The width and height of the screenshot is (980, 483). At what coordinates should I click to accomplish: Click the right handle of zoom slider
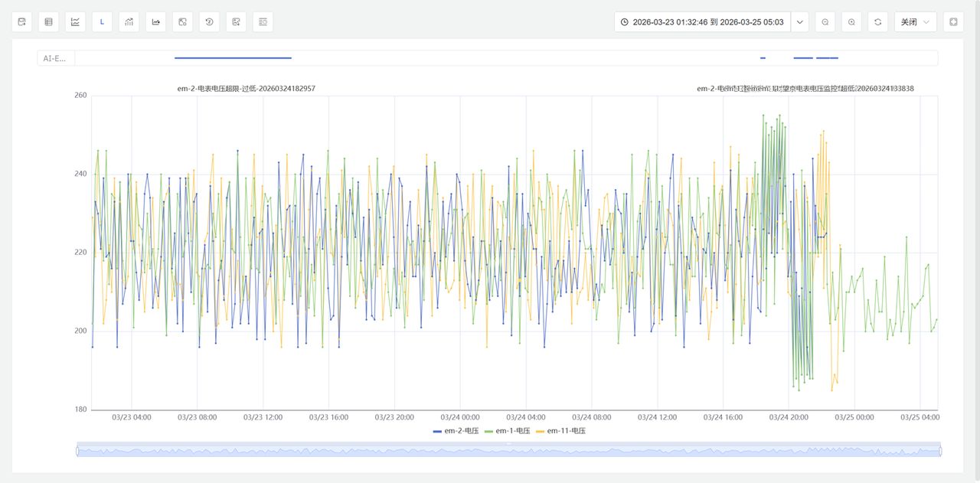940,451
